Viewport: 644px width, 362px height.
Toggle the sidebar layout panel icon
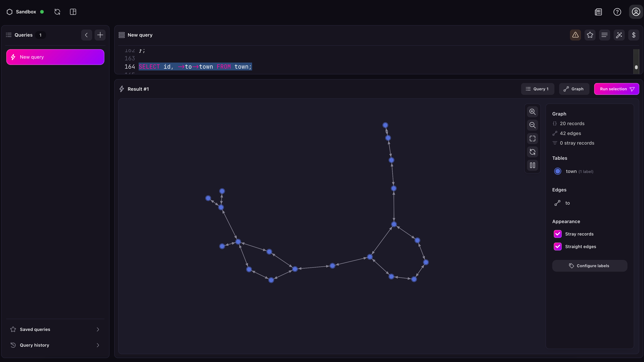pos(73,12)
